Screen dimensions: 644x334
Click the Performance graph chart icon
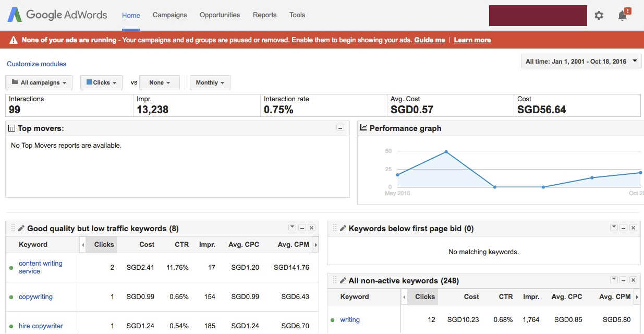[364, 128]
